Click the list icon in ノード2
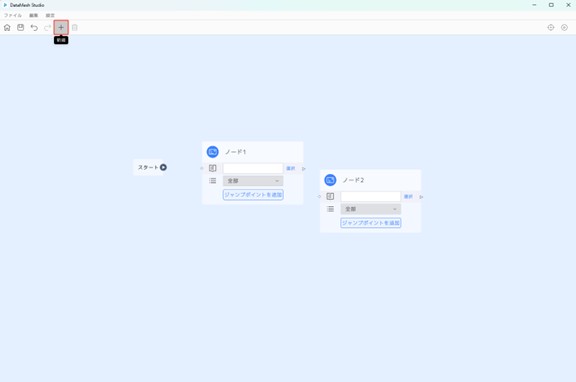This screenshot has height=382, width=576. click(330, 209)
